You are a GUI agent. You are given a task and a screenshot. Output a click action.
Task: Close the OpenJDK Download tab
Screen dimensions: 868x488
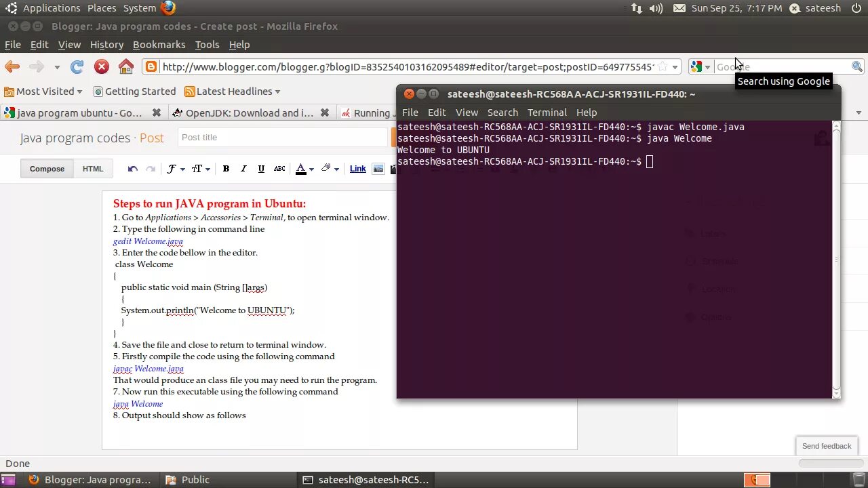pyautogui.click(x=324, y=113)
